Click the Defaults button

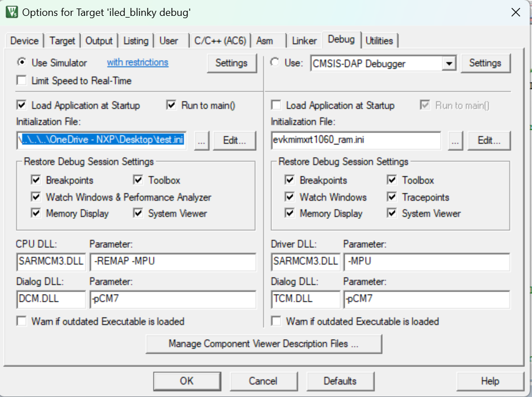coord(340,381)
